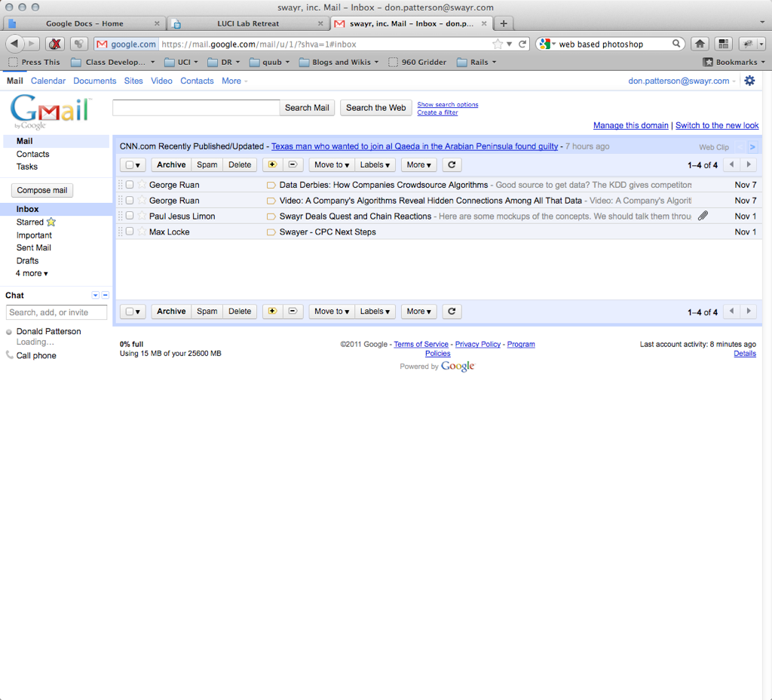Click the Switch to the new look link
This screenshot has height=700, width=772.
(717, 125)
